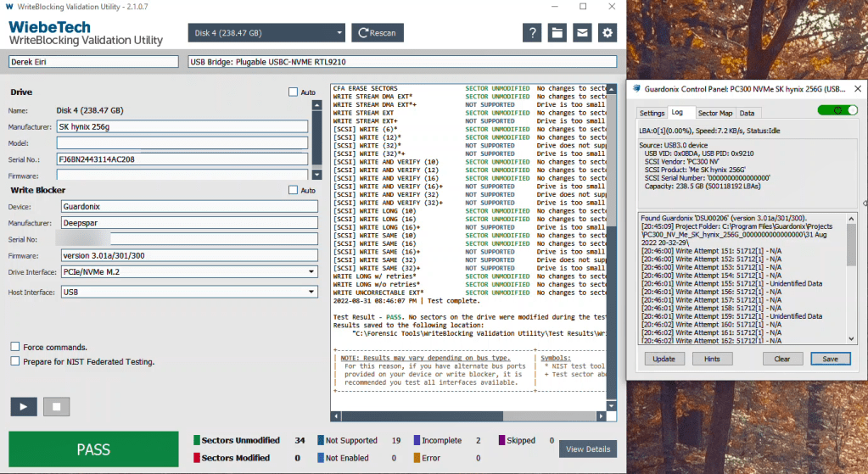Open the Disk 4 selection dropdown
Screen dimensions: 868x474
tap(266, 33)
